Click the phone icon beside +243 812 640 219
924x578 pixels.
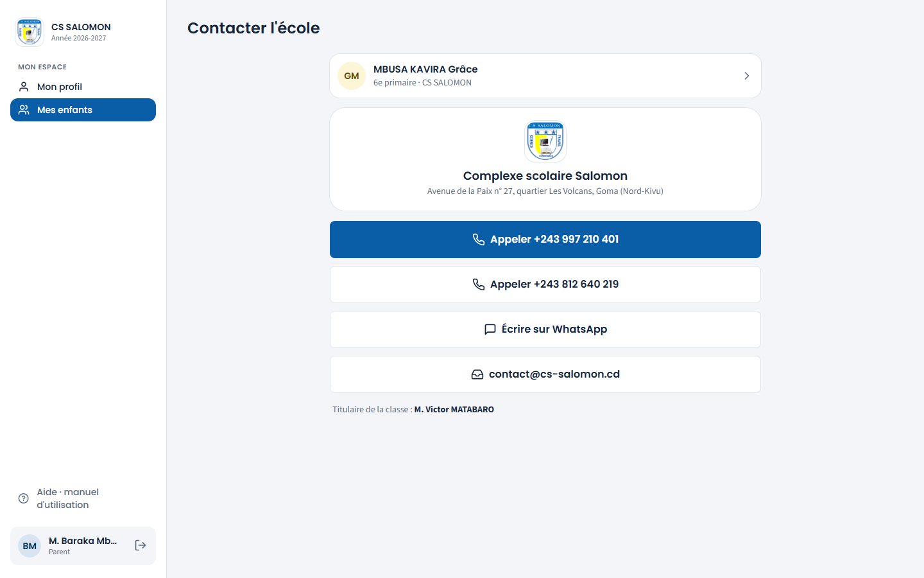tap(479, 285)
